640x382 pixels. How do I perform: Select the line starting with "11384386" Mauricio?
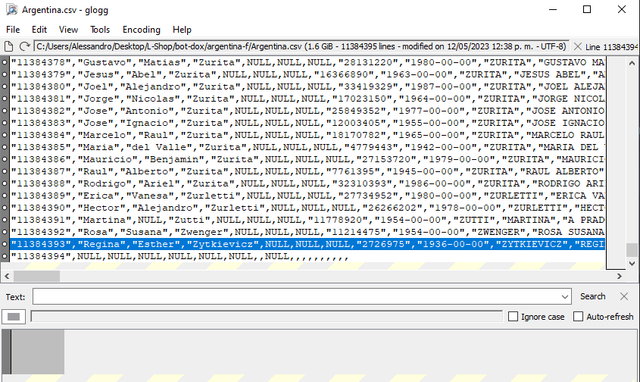[307, 159]
